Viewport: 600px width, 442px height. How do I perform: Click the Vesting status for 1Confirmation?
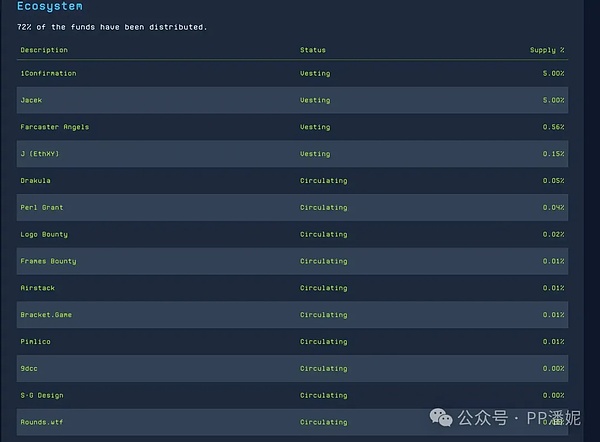click(314, 73)
